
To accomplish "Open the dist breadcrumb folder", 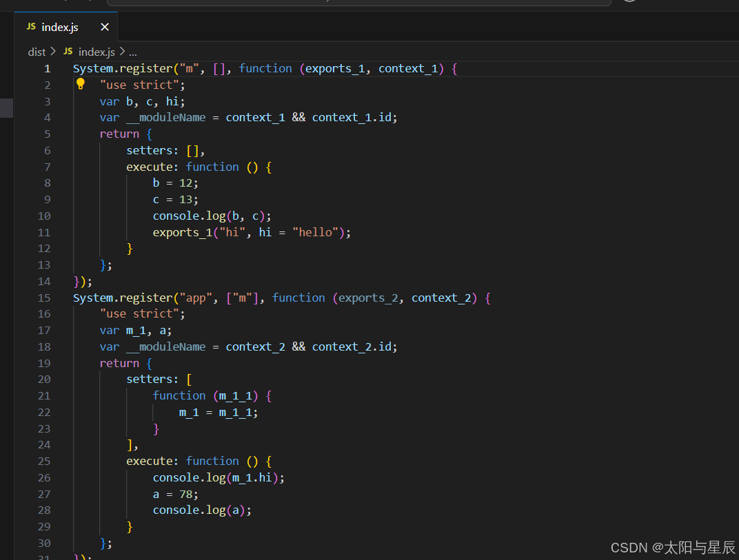I will pyautogui.click(x=37, y=52).
